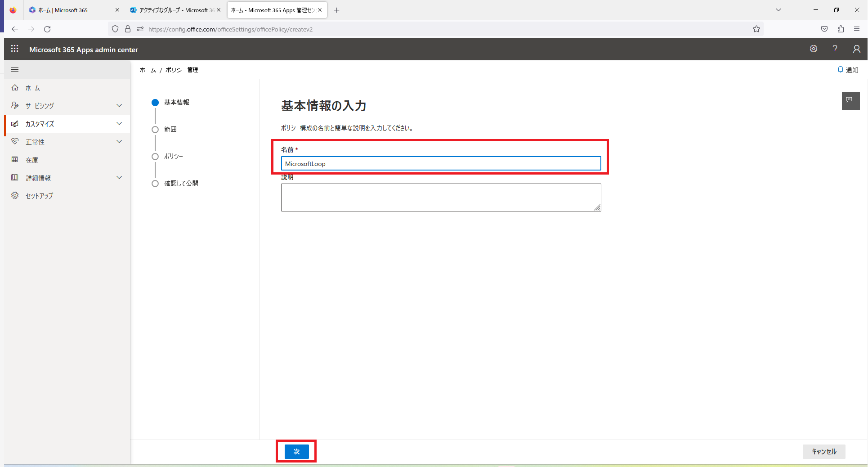
Task: Click the browser address bar URL
Action: point(230,29)
